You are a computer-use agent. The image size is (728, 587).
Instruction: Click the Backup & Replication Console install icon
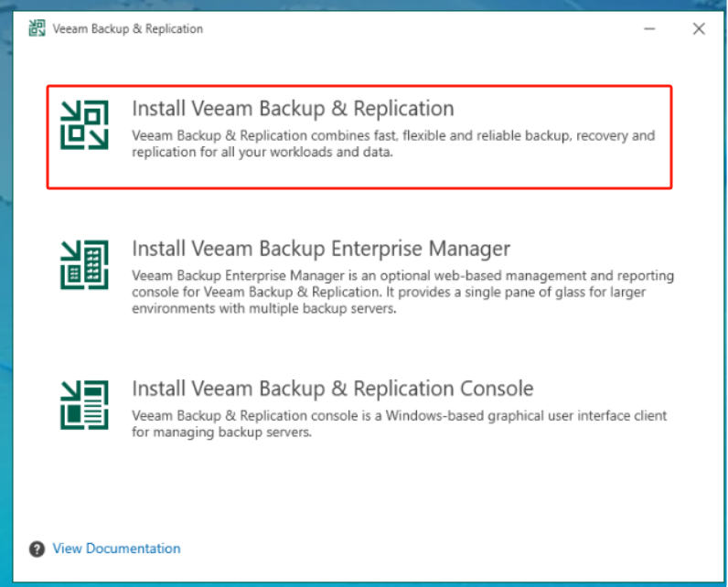(84, 405)
